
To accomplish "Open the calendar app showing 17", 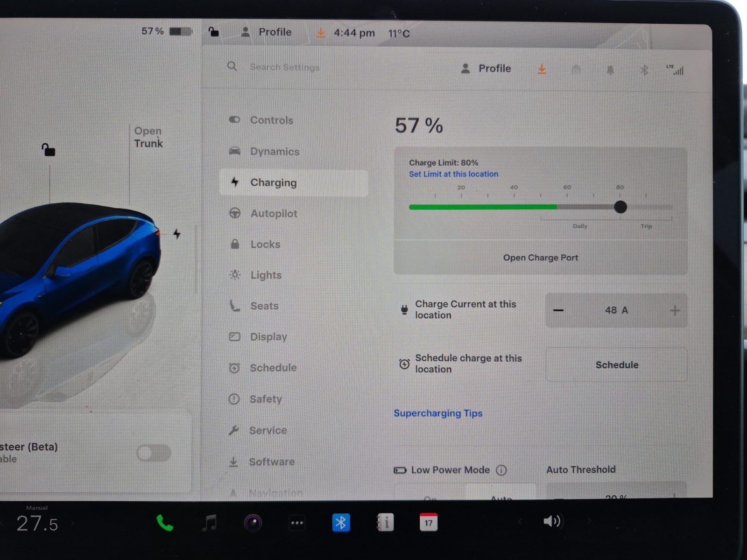I will point(428,523).
